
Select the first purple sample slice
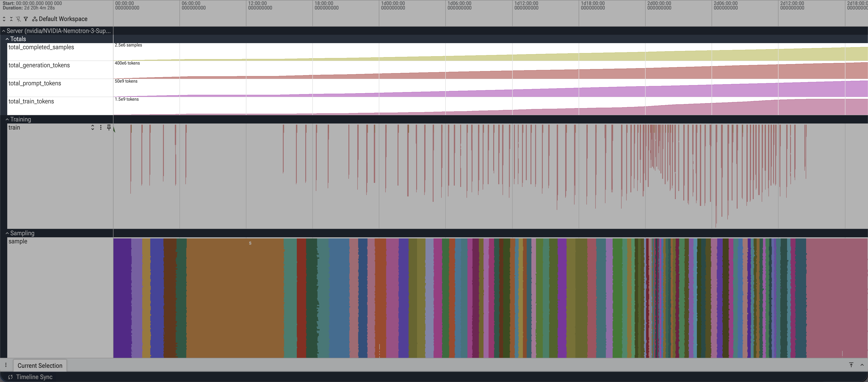pyautogui.click(x=122, y=298)
